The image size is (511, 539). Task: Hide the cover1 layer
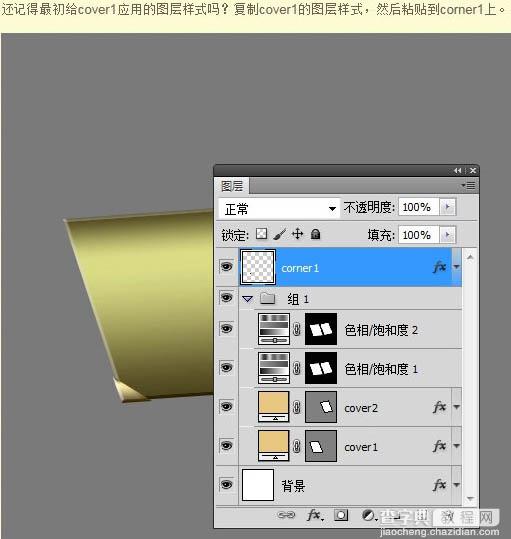[x=226, y=446]
